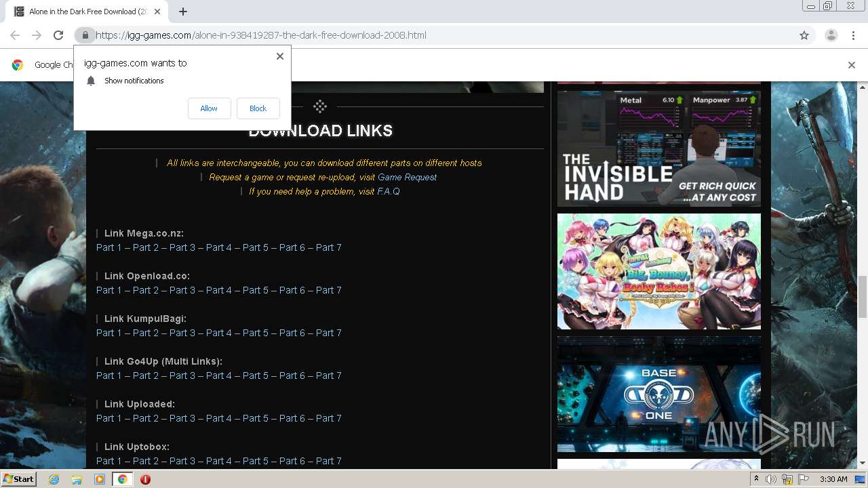Open the Windows Start menu
The width and height of the screenshot is (868, 488).
click(x=19, y=479)
